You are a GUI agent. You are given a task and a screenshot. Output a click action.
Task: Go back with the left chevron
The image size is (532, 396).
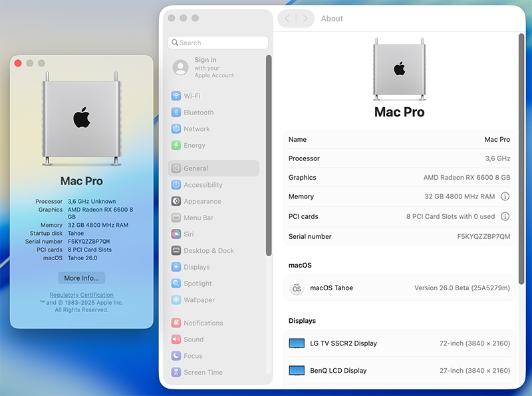[287, 19]
